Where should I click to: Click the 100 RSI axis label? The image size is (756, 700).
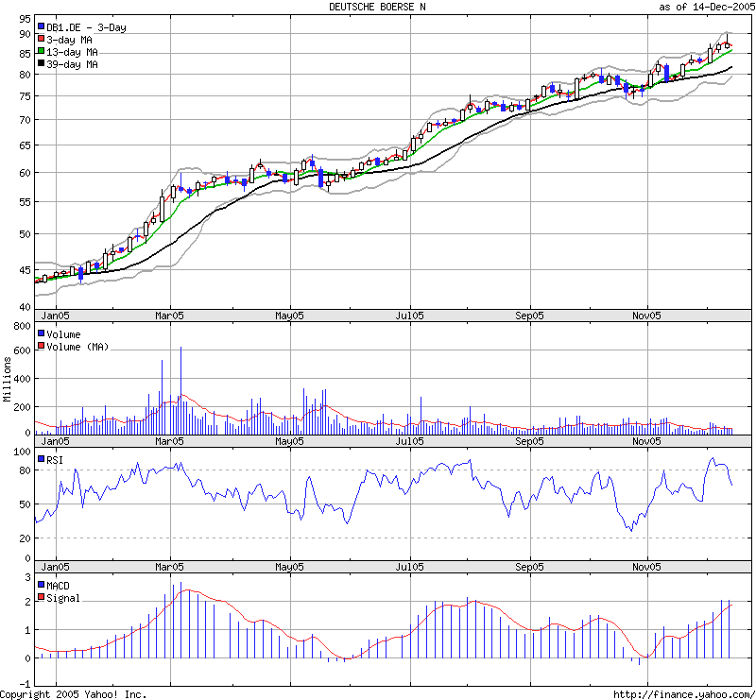tap(22, 452)
